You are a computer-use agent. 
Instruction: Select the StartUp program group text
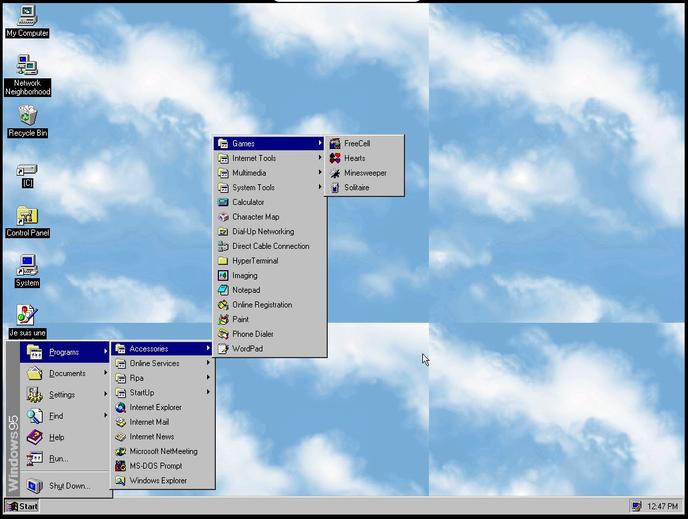point(142,393)
